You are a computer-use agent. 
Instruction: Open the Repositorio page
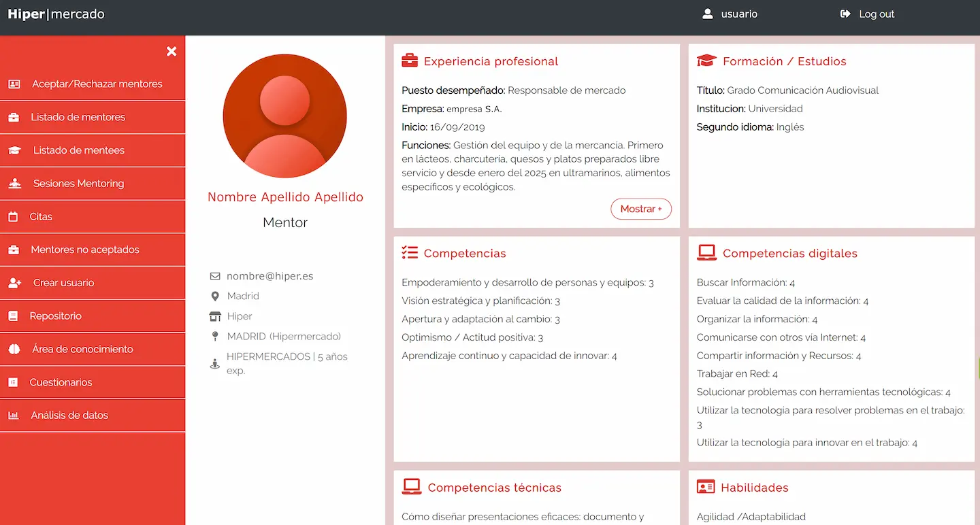coord(93,316)
